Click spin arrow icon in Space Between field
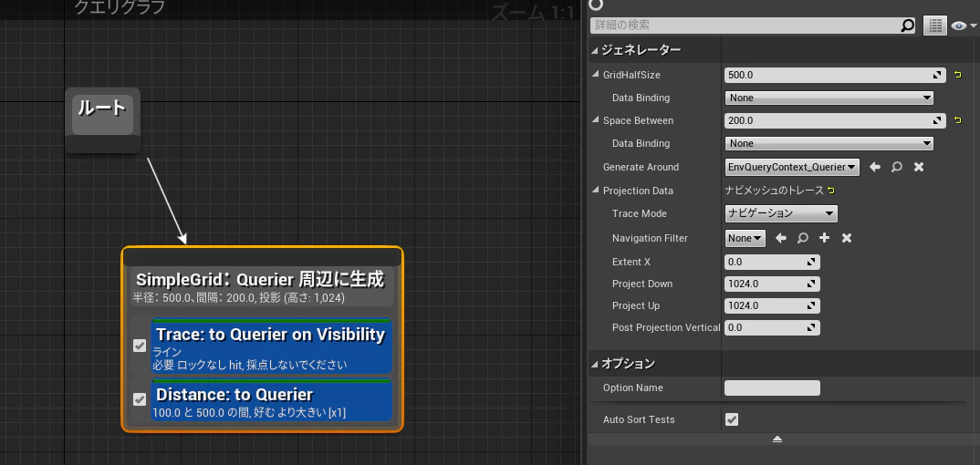980x465 pixels. (x=937, y=120)
